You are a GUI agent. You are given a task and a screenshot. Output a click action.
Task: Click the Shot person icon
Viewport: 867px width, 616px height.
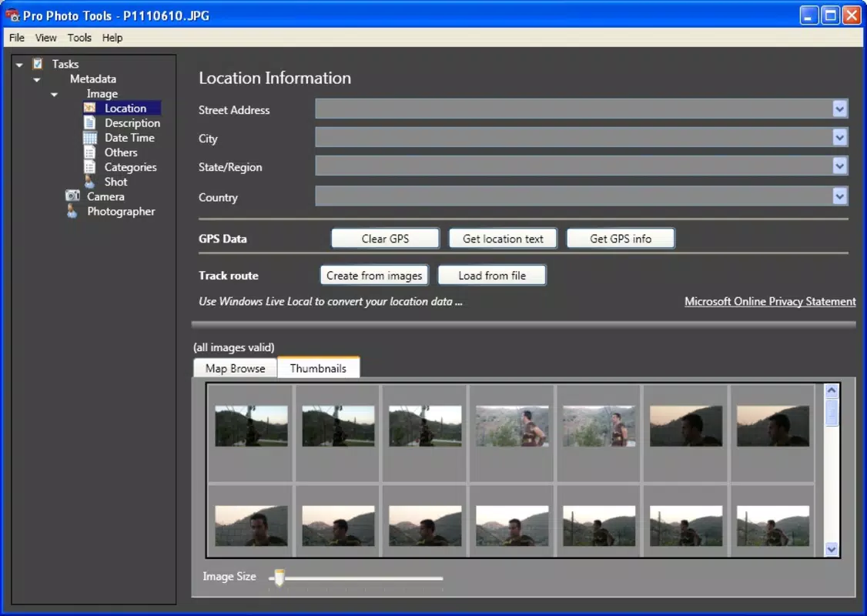(89, 182)
